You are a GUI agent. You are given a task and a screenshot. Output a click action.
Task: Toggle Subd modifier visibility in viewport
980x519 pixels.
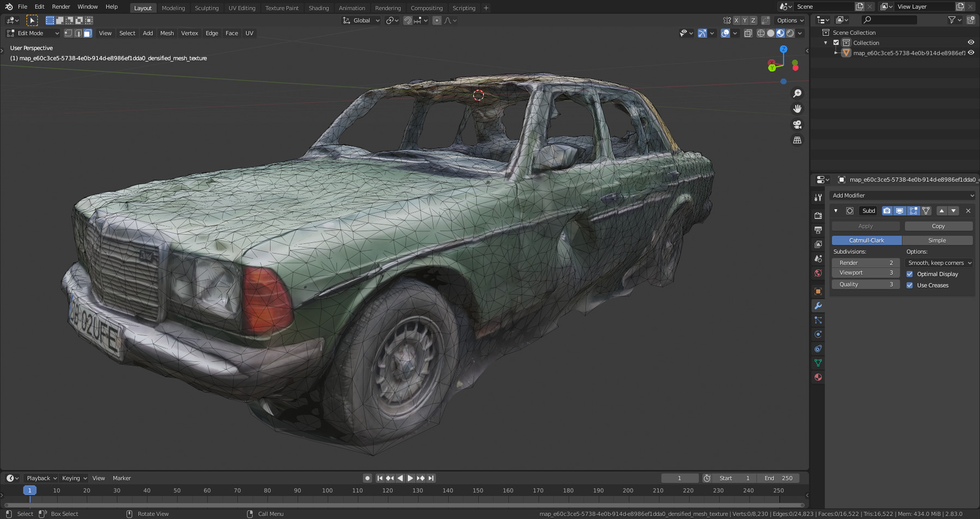pos(900,211)
